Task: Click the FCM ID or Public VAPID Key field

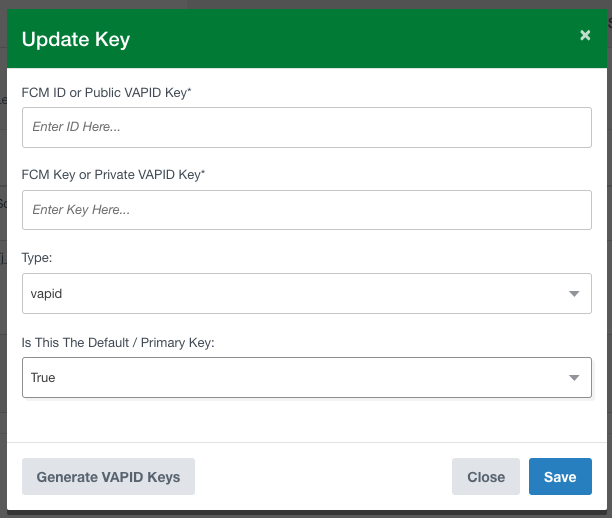Action: [306, 127]
